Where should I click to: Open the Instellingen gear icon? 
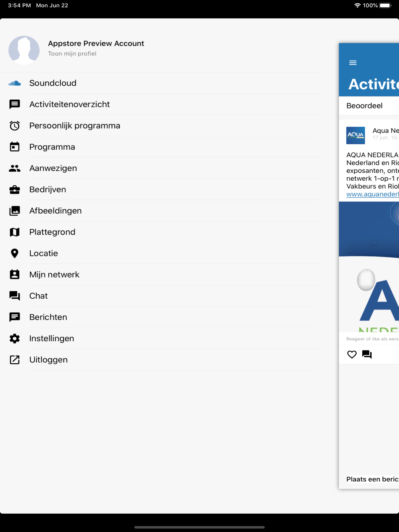tap(15, 339)
